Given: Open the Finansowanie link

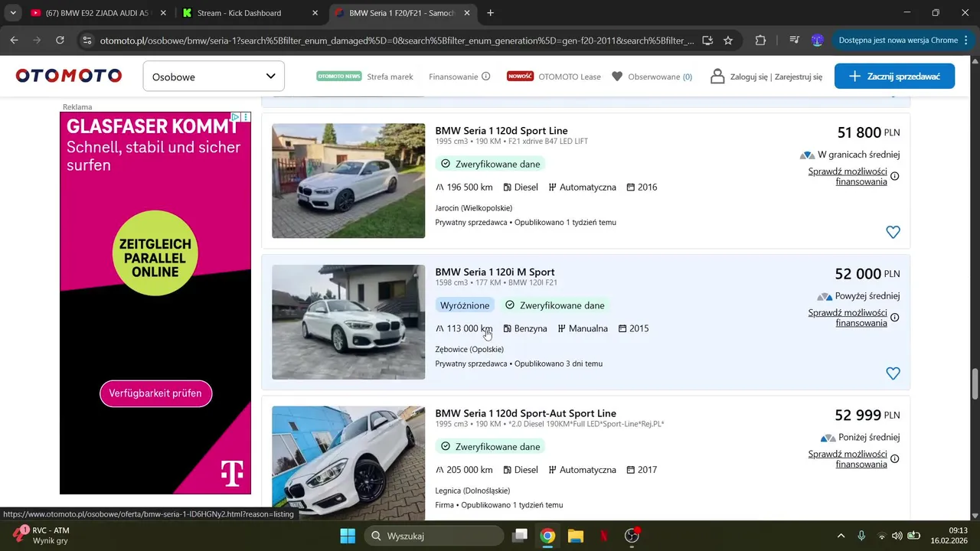Looking at the screenshot, I should pos(453,77).
